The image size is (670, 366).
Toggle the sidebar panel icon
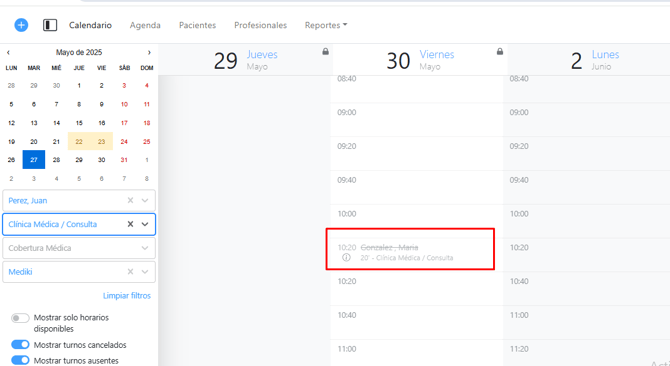pos(50,25)
